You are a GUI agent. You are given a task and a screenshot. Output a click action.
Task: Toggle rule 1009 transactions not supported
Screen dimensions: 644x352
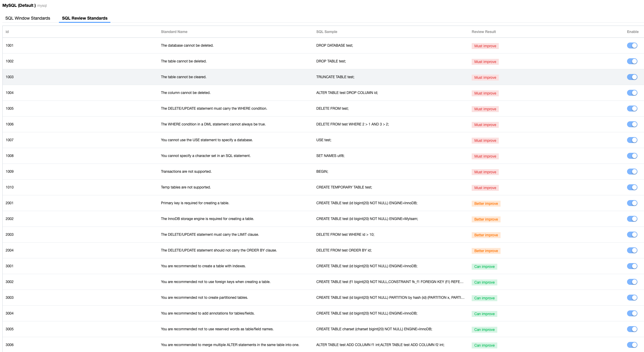[632, 172]
